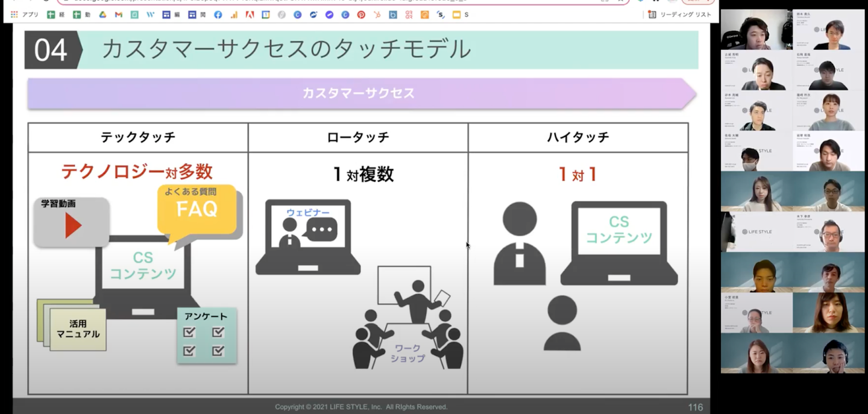Viewport: 868px width, 414px height.
Task: Open the yellow S slides bookmark
Action: click(x=461, y=14)
